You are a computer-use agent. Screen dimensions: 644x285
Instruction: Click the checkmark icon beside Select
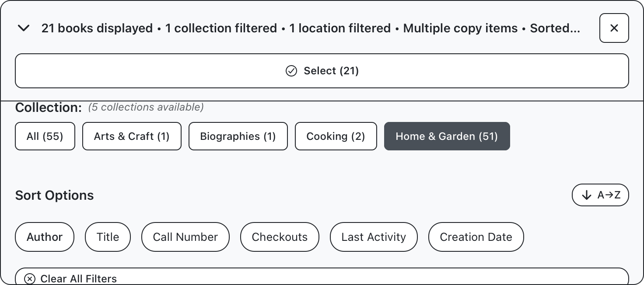(291, 71)
